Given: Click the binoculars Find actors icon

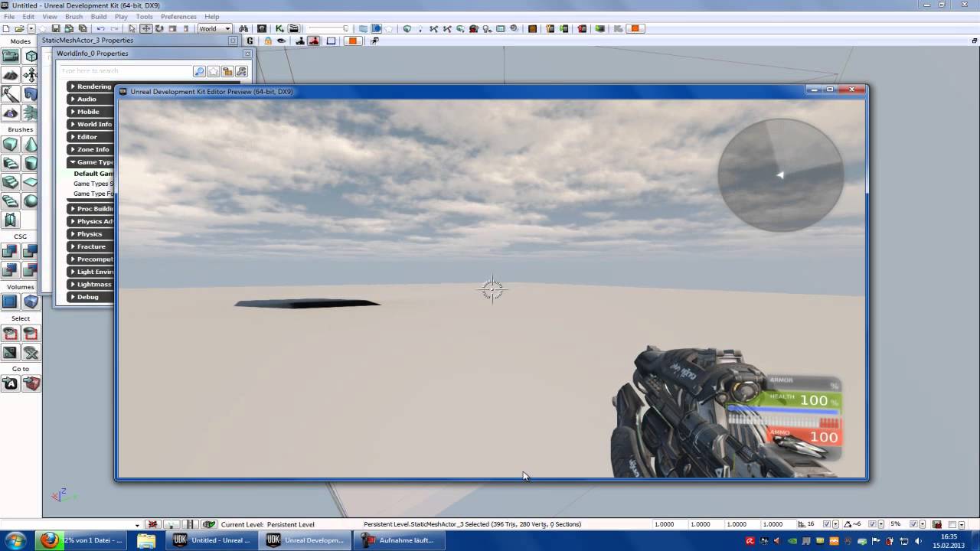Looking at the screenshot, I should coord(244,29).
